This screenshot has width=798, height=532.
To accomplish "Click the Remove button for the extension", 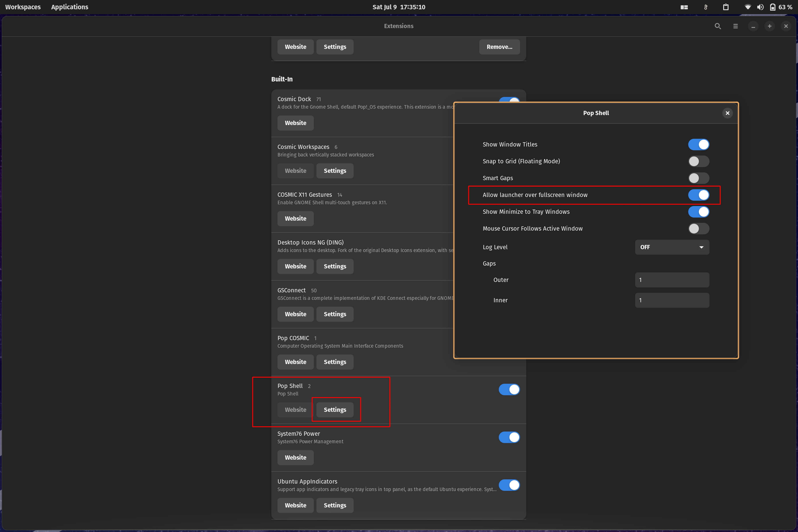I will pyautogui.click(x=499, y=47).
